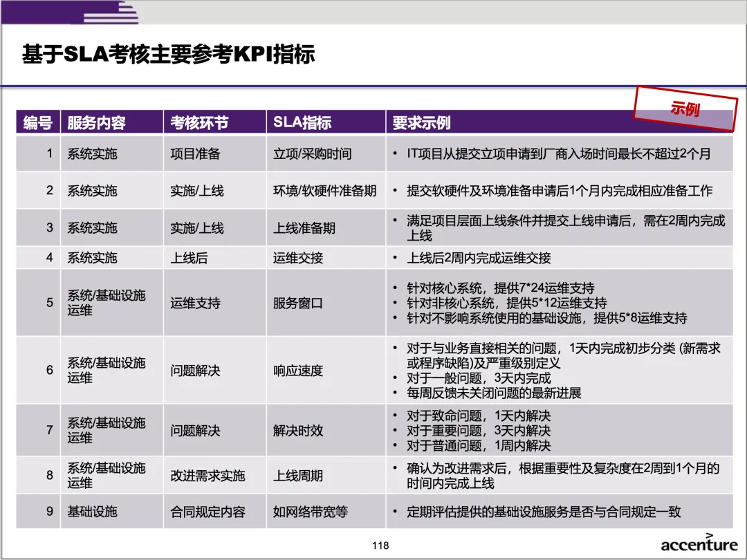Click text 每周反馈未关闭问题的最新进展
Viewport: 747px width, 560px height.
point(494,393)
